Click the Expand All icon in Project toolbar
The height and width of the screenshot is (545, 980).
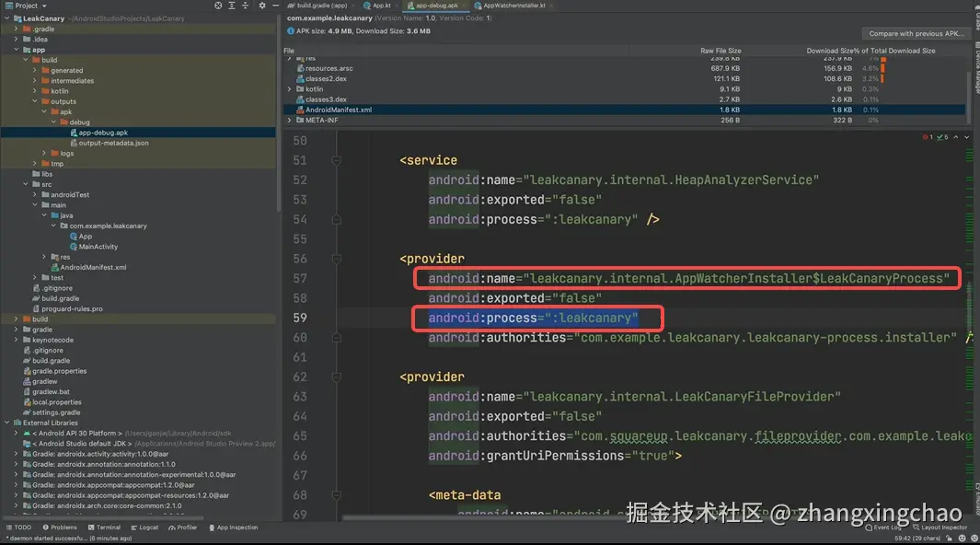click(x=232, y=6)
